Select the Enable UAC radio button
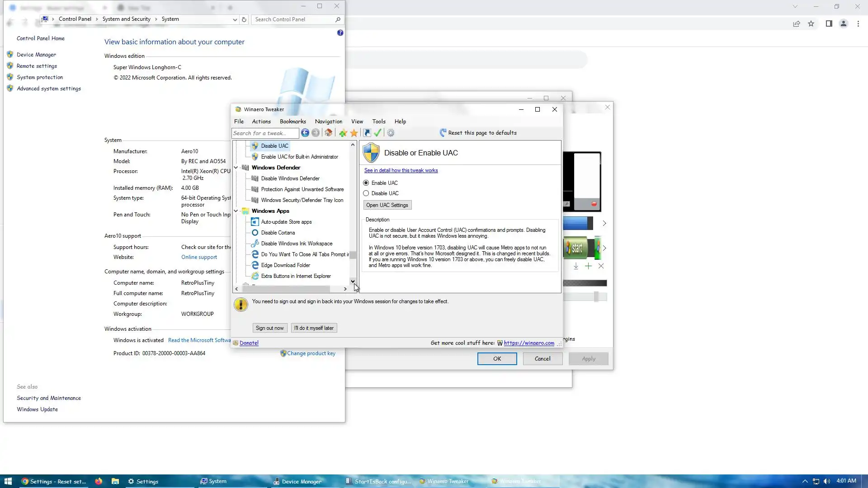The image size is (868, 488). (366, 183)
